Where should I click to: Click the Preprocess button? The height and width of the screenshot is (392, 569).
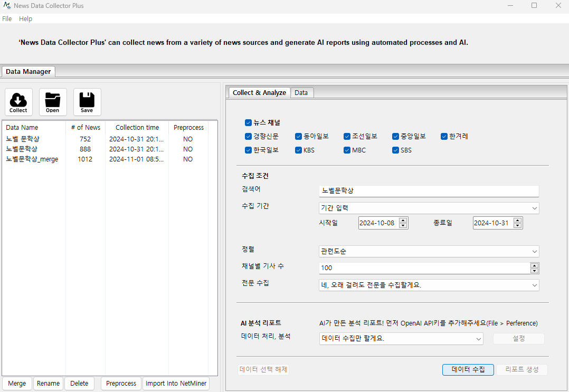[121, 384]
